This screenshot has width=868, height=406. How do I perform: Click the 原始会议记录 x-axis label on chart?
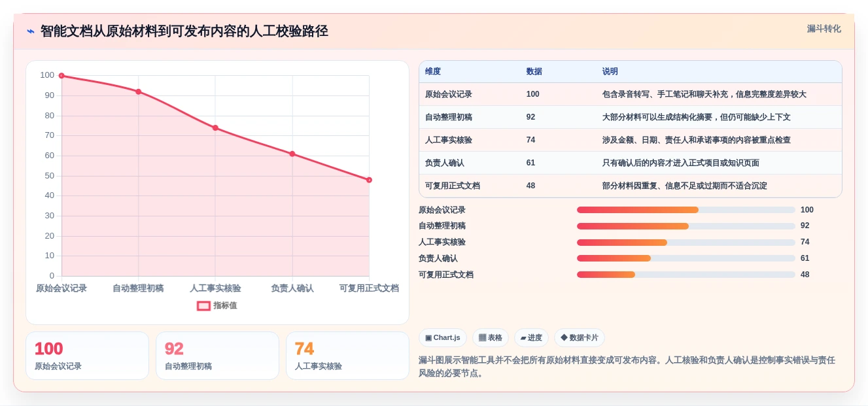tap(61, 288)
